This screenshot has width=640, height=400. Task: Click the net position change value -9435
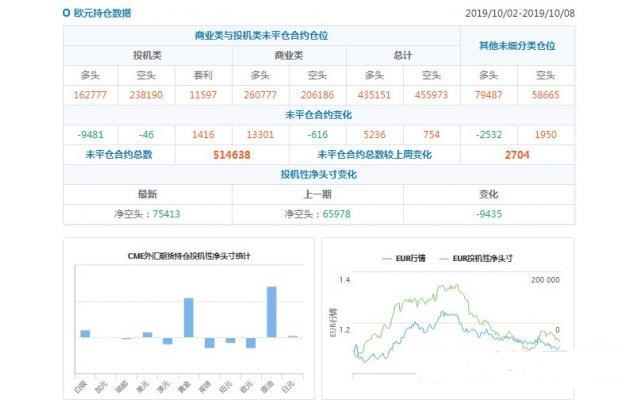point(489,214)
